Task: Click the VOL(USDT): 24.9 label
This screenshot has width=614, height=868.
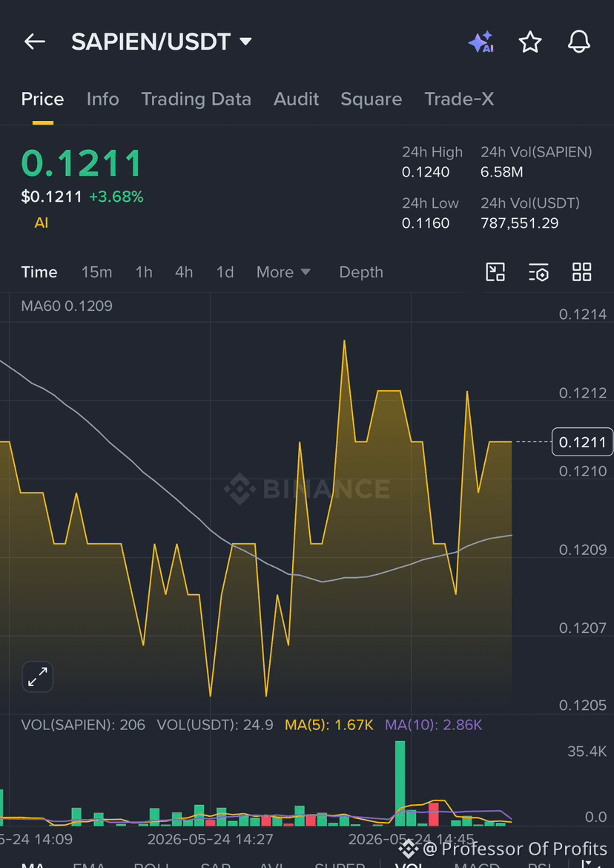Action: pos(215,725)
